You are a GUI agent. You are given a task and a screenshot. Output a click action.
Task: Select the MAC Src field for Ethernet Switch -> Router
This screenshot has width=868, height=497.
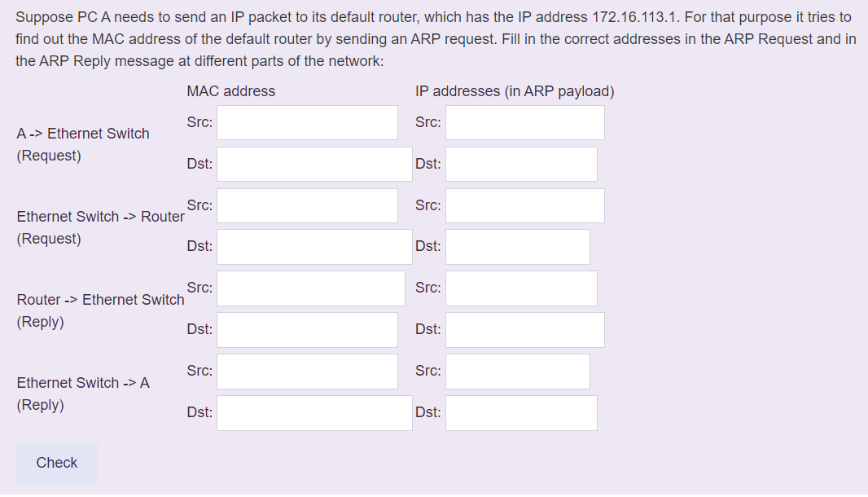click(x=307, y=205)
